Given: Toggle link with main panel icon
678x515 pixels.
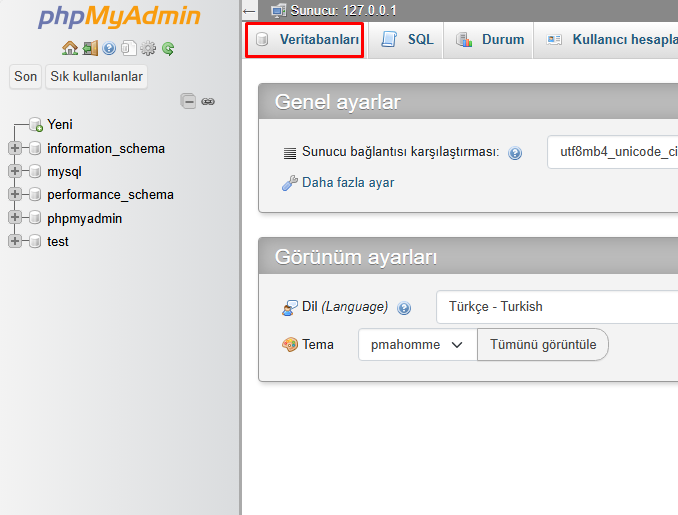Looking at the screenshot, I should coord(208,102).
